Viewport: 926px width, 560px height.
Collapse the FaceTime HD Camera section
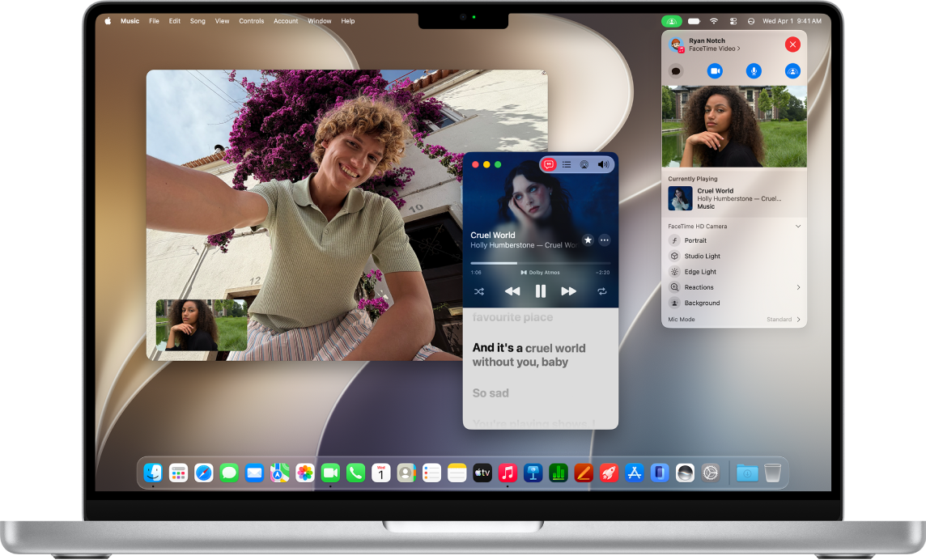(x=798, y=227)
